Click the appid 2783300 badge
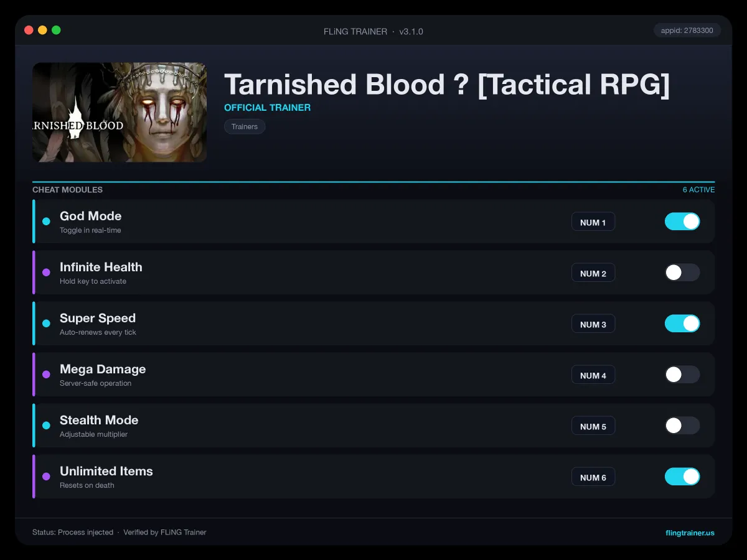The image size is (747, 560). [x=687, y=30]
